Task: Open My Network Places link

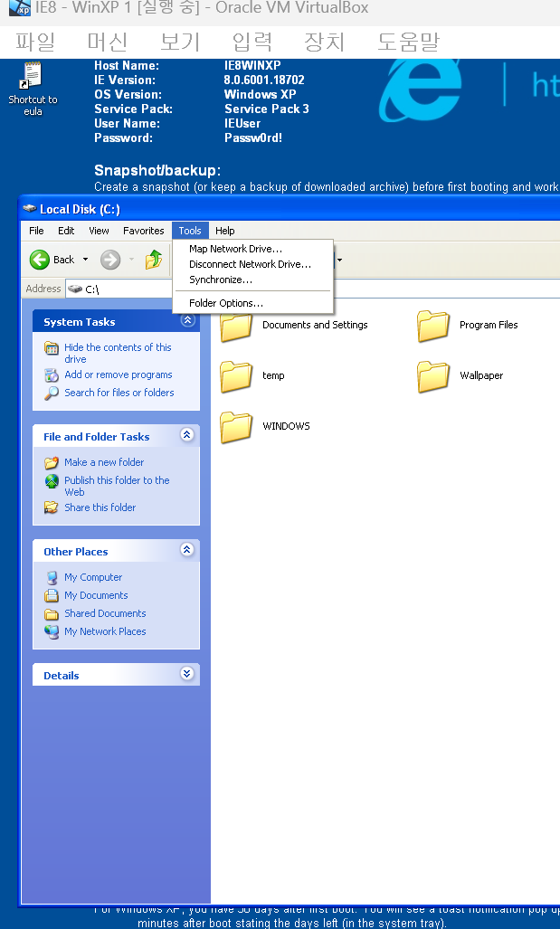Action: 105,631
